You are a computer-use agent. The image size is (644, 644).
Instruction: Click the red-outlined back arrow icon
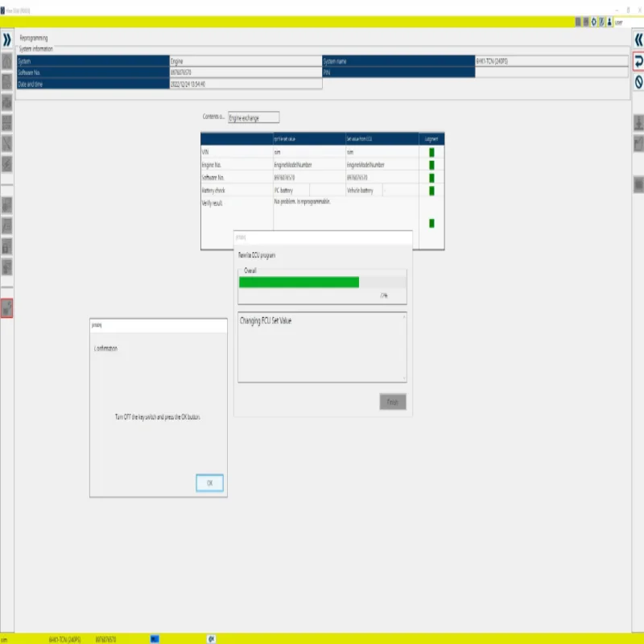638,61
